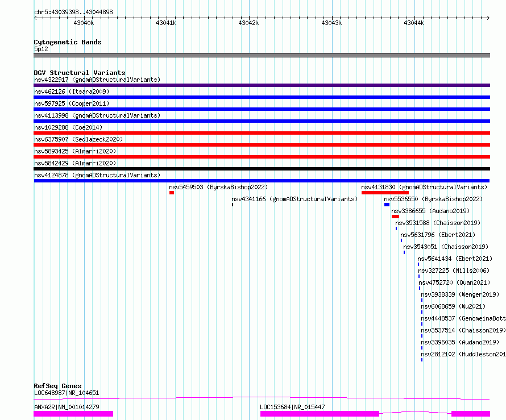This screenshot has width=506, height=420.
Task: Click the red nsv1029288 Coe2014 bar
Action: [262, 133]
